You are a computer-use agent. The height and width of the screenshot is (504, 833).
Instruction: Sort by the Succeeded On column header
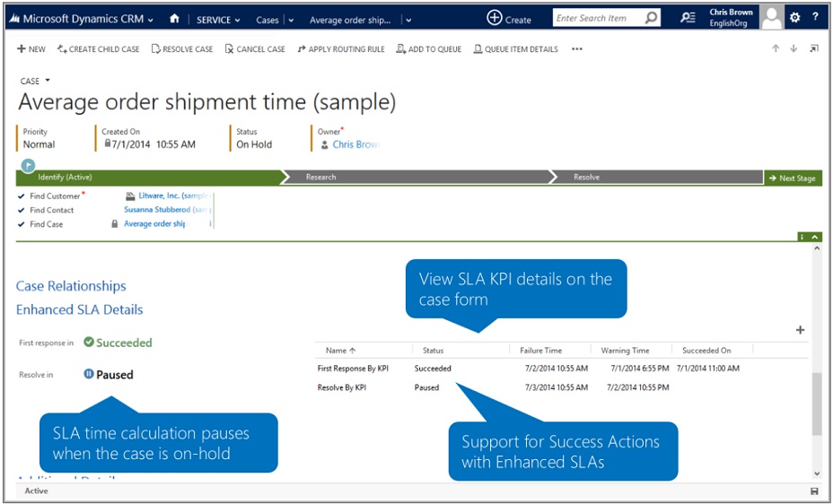706,350
